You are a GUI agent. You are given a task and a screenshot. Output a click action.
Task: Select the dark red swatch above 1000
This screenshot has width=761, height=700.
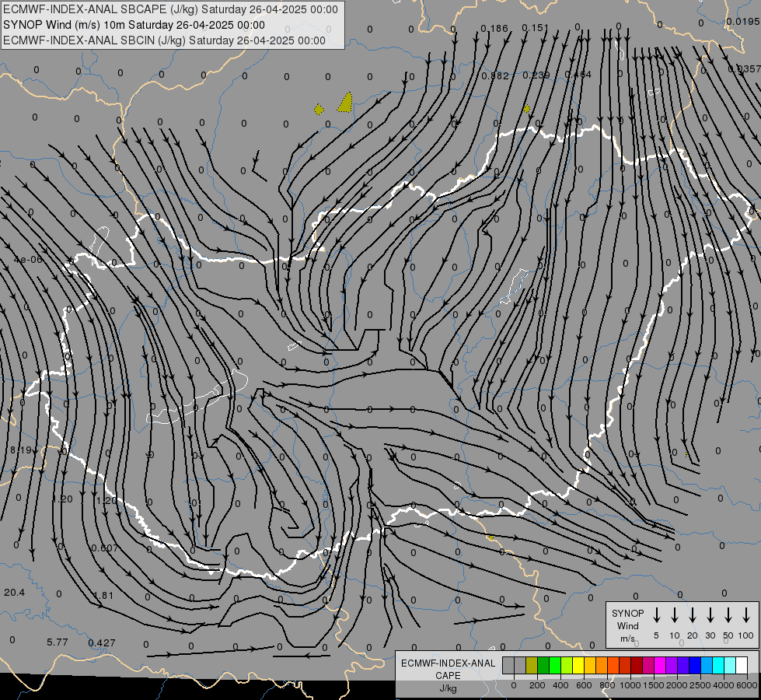tap(637, 665)
